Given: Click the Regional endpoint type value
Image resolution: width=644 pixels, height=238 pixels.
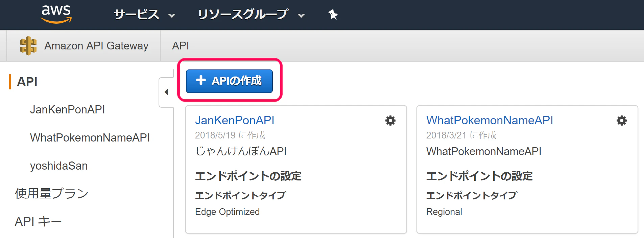Looking at the screenshot, I should click(x=444, y=212).
